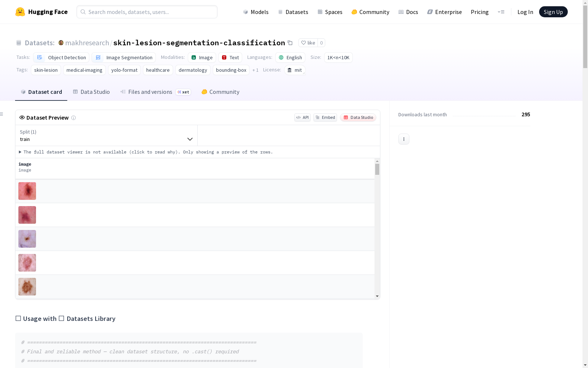Click the API button in Dataset Preview
588x368 pixels.
[x=302, y=117]
